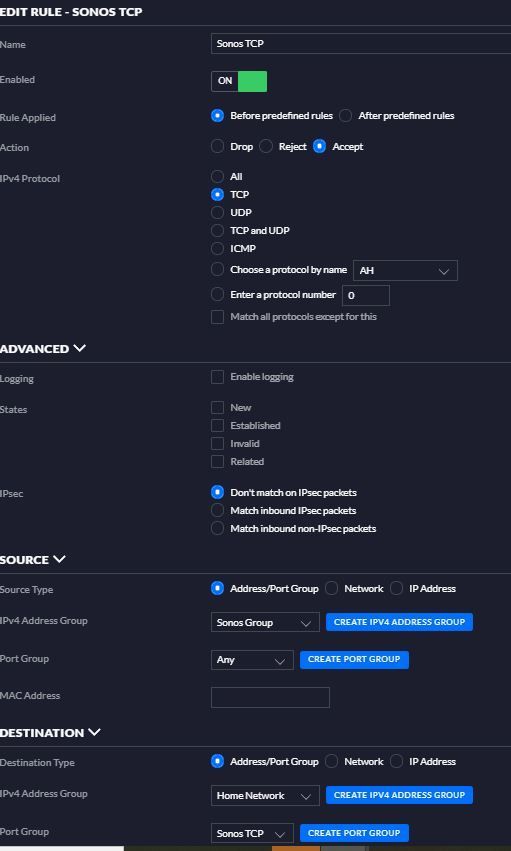This screenshot has height=851, width=511.
Task: Click source Create Port Group button
Action: click(354, 659)
